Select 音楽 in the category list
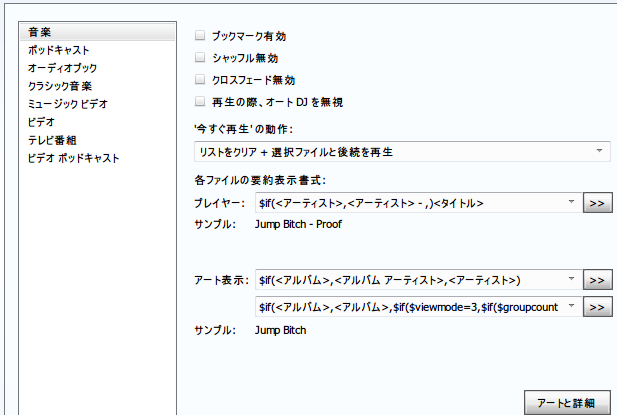This screenshot has height=415, width=617. click(41, 34)
